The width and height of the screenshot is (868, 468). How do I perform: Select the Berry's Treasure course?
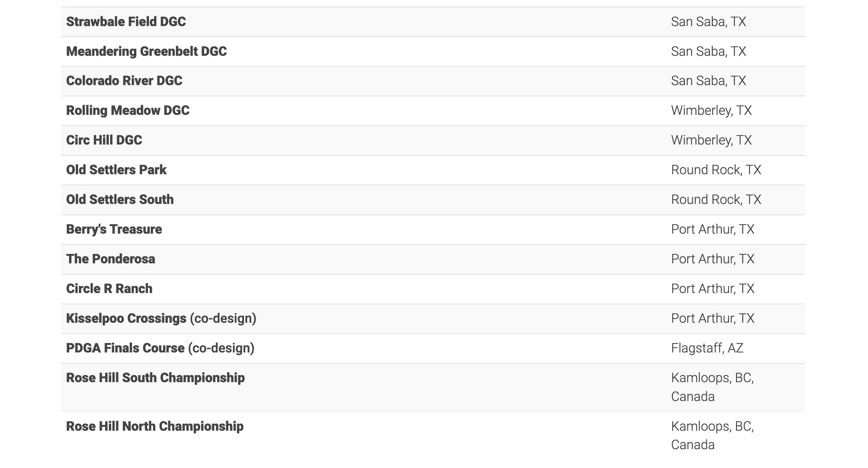click(x=114, y=229)
